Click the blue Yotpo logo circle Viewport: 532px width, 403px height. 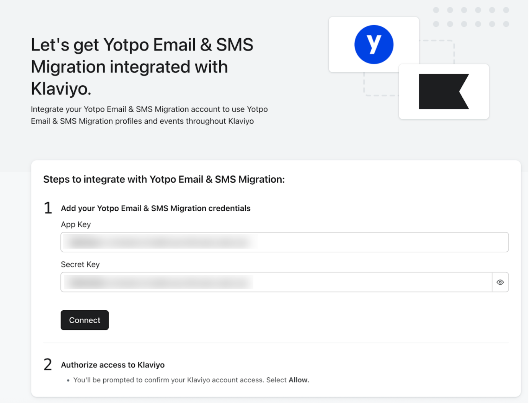click(x=374, y=44)
